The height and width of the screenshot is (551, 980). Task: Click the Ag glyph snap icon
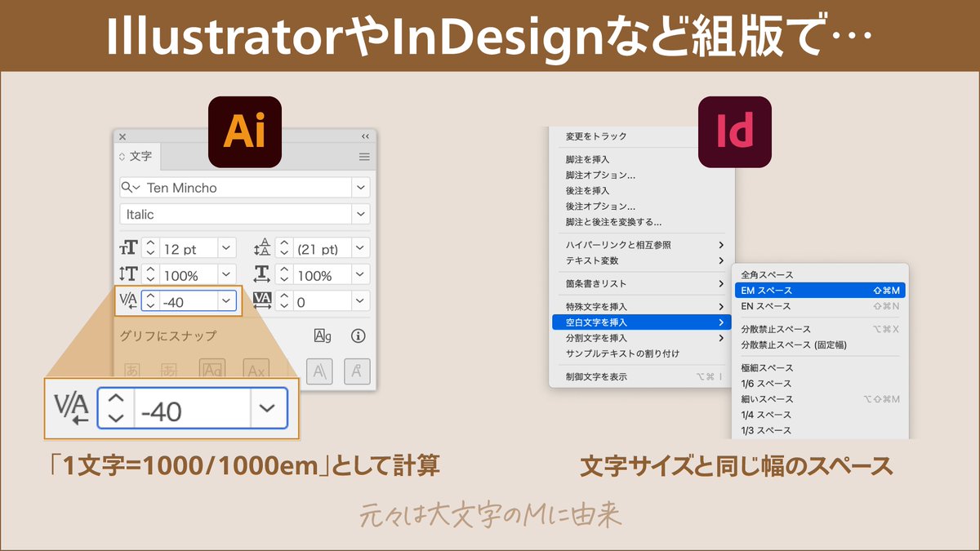coord(323,335)
